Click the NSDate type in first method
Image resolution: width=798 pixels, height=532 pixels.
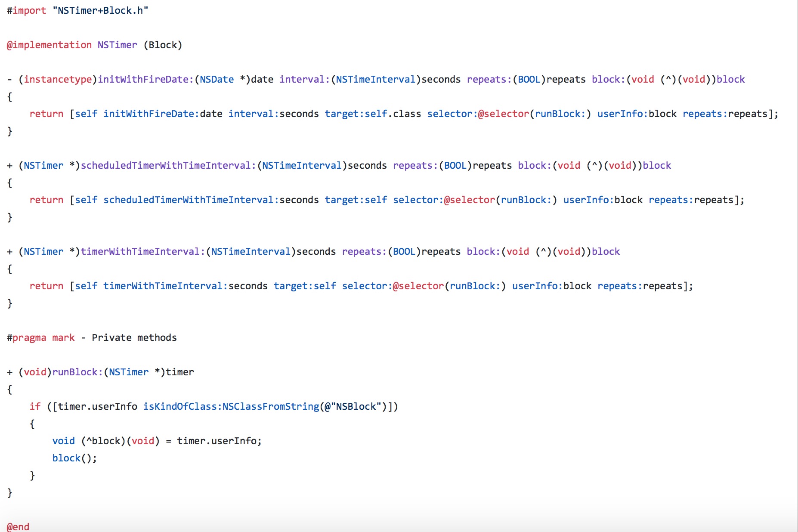(x=217, y=80)
